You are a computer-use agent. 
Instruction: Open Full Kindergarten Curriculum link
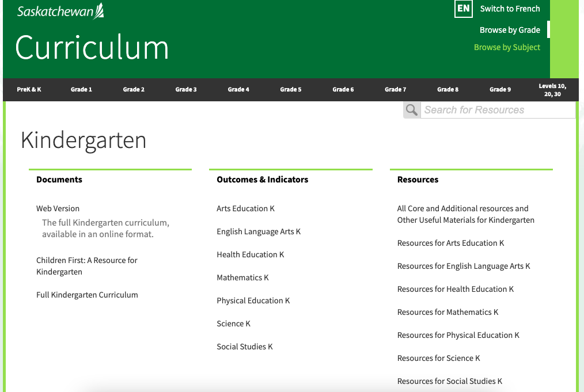click(x=87, y=295)
